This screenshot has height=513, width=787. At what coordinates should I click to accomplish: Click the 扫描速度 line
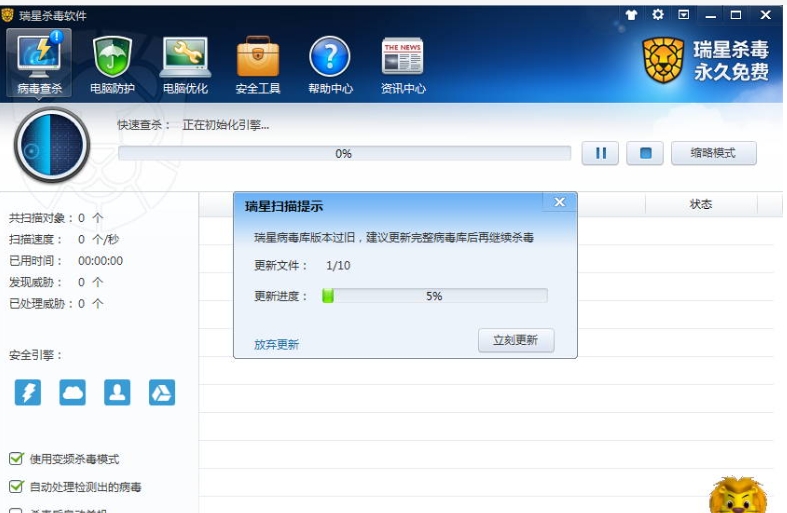pos(64,239)
